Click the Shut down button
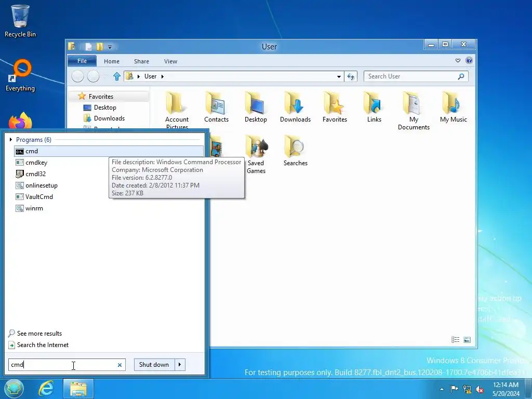The width and height of the screenshot is (532, 399). click(x=154, y=365)
